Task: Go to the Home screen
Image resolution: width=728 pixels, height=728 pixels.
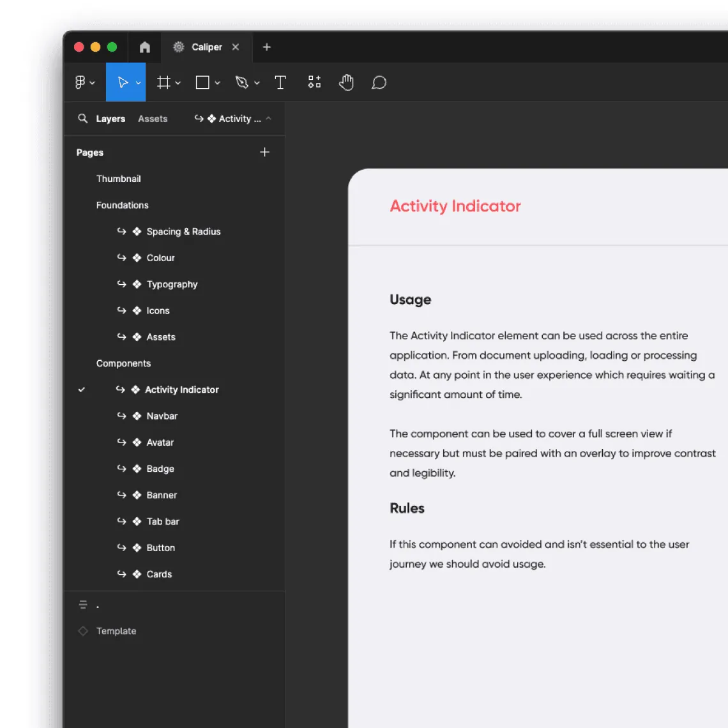Action: (x=145, y=47)
